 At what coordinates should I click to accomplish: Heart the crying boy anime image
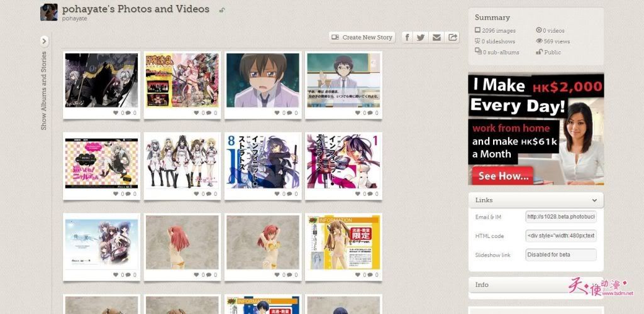(277, 113)
